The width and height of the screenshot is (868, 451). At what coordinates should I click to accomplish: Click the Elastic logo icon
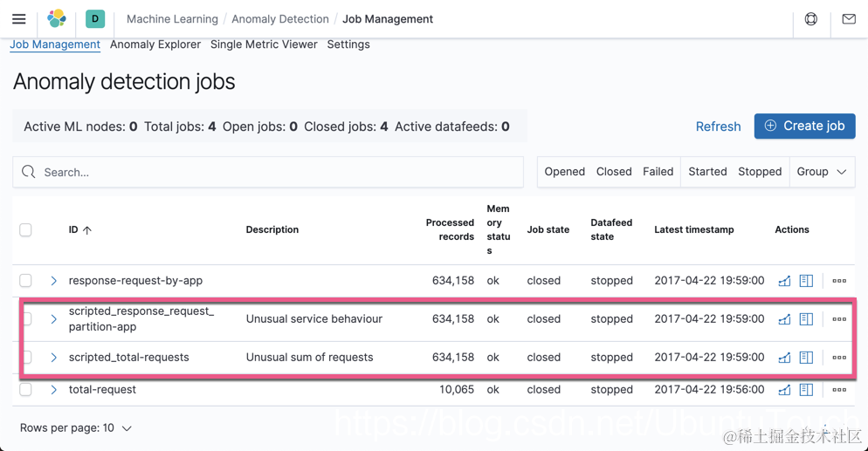(57, 18)
